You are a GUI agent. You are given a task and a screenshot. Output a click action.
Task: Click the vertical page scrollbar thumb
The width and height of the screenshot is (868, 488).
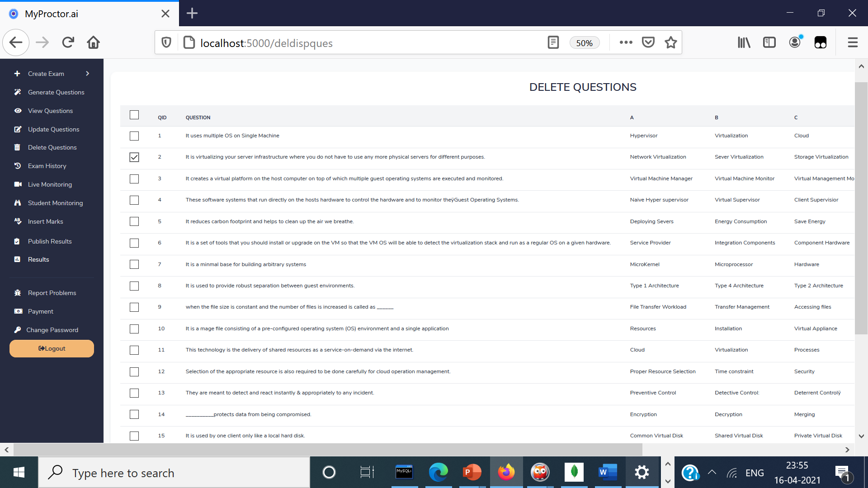point(861,208)
